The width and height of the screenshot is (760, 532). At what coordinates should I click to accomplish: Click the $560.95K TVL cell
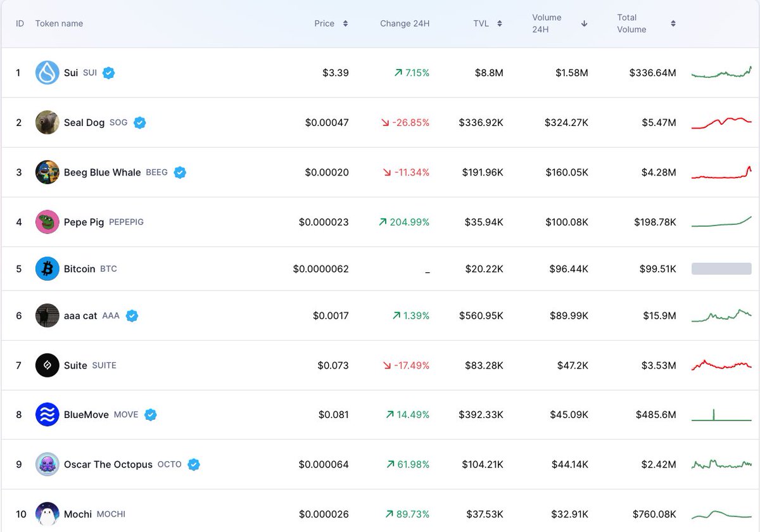[481, 315]
